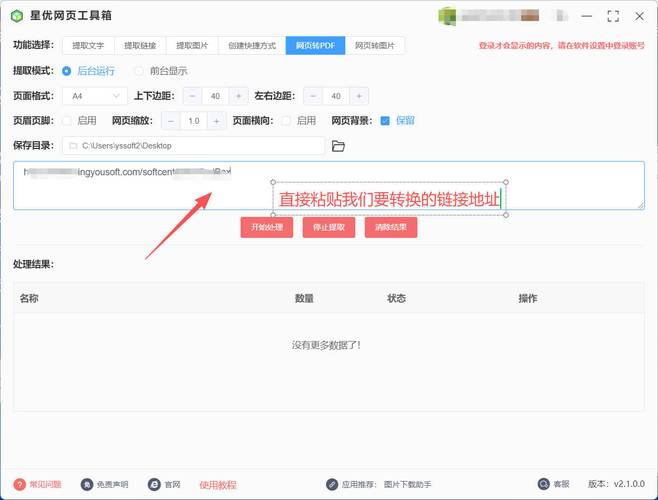Toggle the 网页背景 保留 checkbox

click(x=385, y=121)
